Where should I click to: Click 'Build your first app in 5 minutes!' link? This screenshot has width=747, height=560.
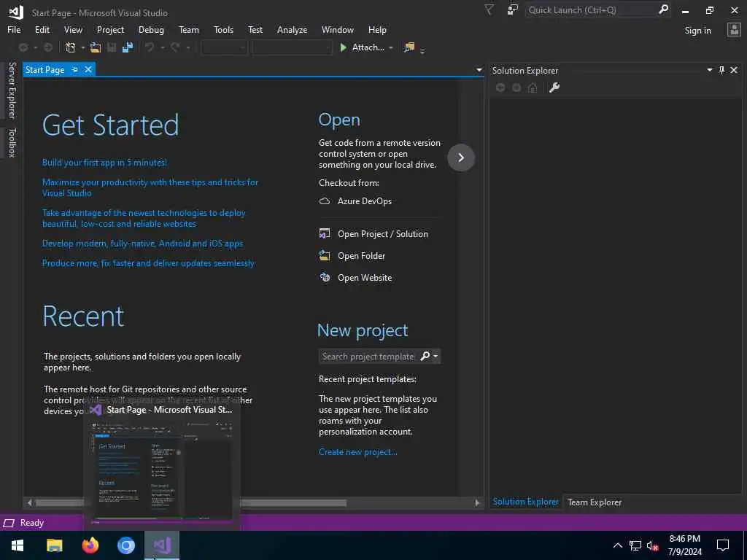click(x=104, y=163)
